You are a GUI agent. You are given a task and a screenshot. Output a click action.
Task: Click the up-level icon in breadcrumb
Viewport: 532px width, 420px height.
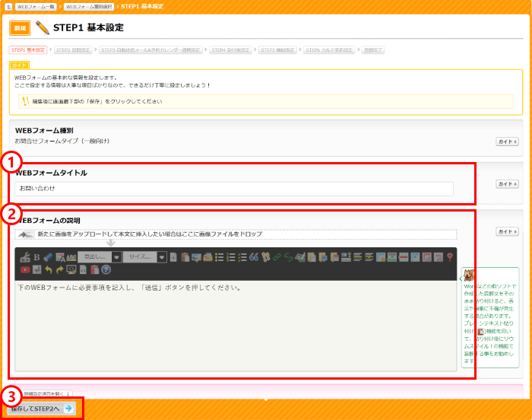tap(8, 6)
